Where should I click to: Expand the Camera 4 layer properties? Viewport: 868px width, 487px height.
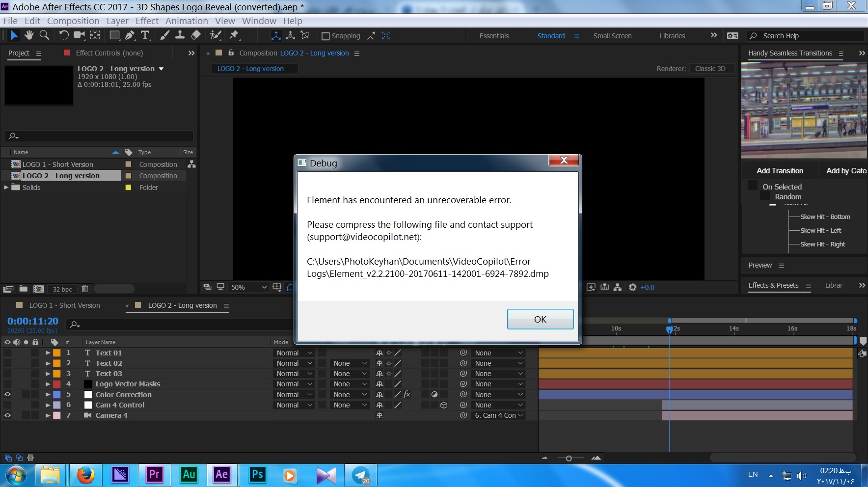pyautogui.click(x=48, y=415)
